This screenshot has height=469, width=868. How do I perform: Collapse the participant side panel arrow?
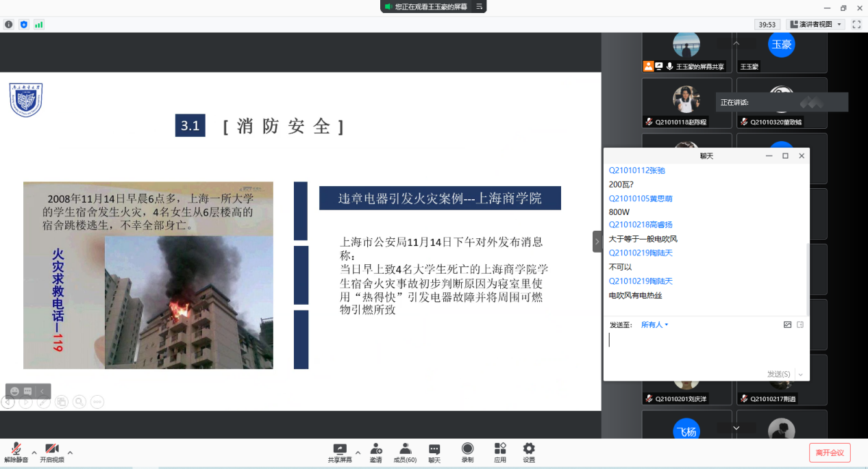coord(596,241)
